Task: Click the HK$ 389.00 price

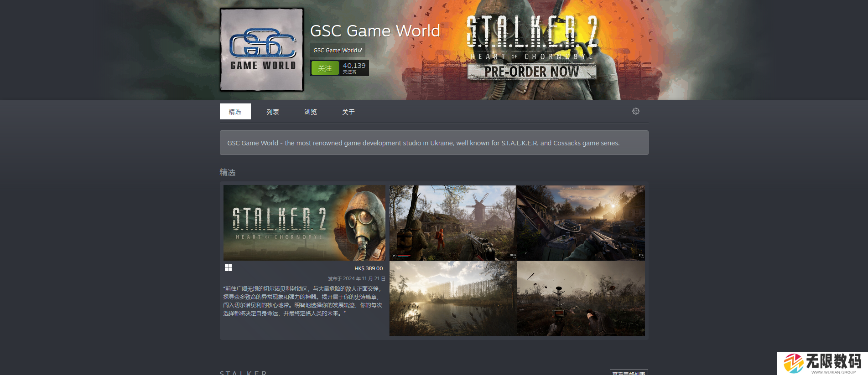Action: pos(369,268)
